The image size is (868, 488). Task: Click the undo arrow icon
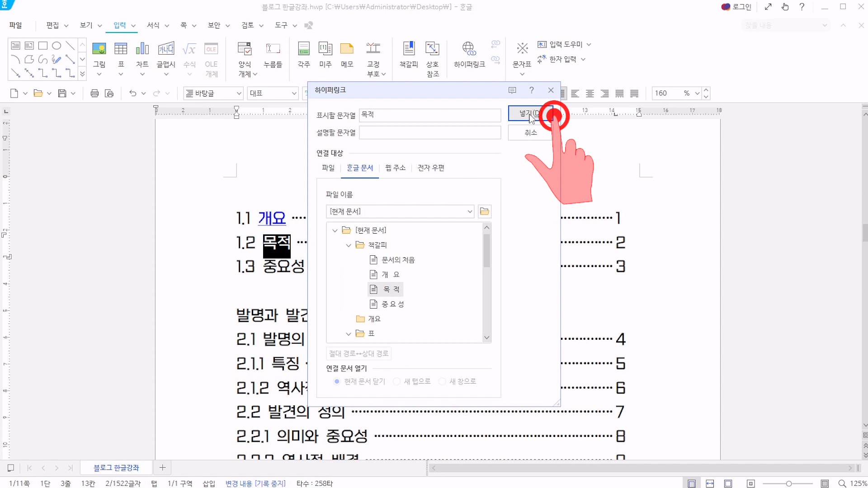(132, 94)
